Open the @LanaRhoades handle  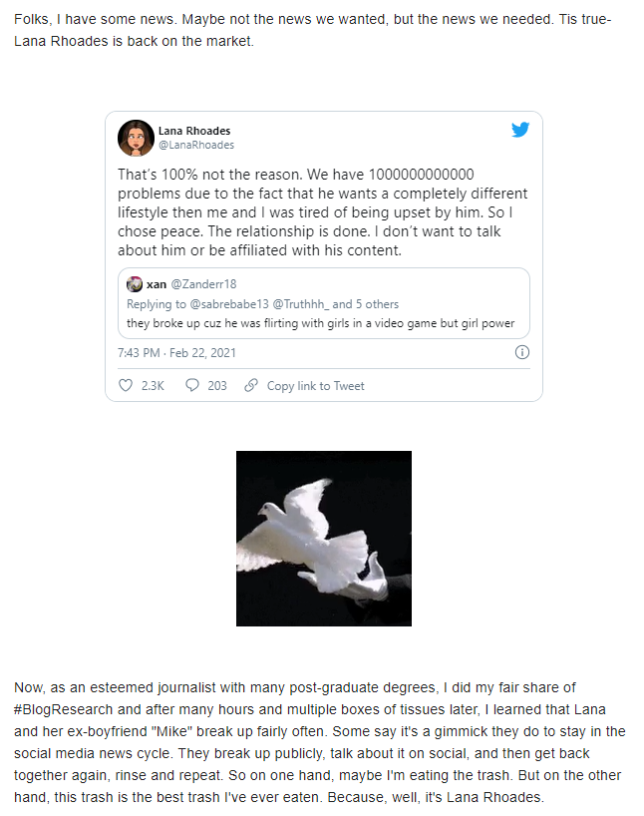[196, 145]
